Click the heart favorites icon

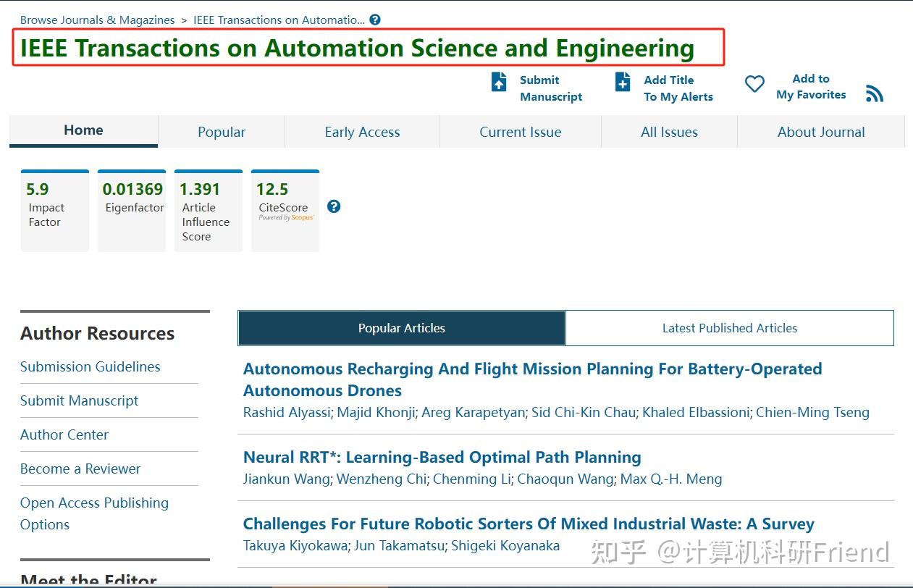(x=754, y=84)
